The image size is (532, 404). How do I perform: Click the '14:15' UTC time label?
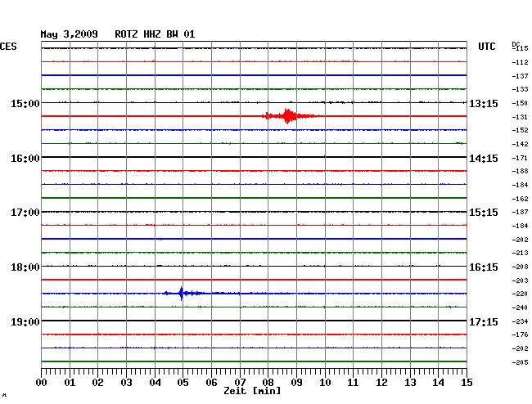coord(484,159)
